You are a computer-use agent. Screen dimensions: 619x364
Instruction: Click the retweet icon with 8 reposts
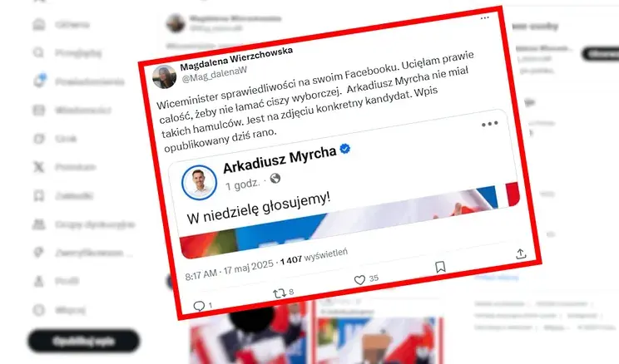tap(279, 293)
